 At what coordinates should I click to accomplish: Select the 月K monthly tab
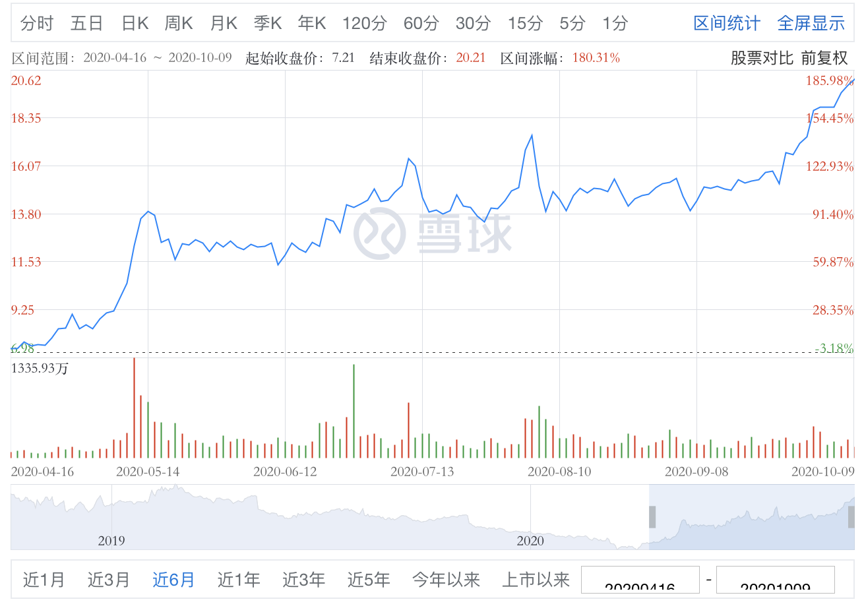point(224,24)
